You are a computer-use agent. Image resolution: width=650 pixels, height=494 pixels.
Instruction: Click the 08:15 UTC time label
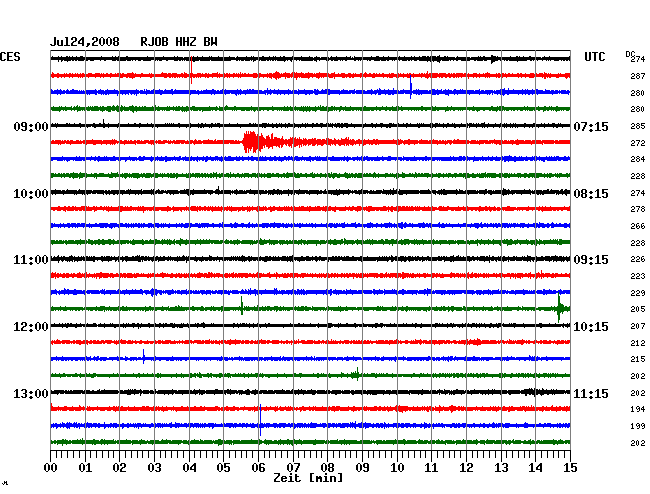point(591,194)
